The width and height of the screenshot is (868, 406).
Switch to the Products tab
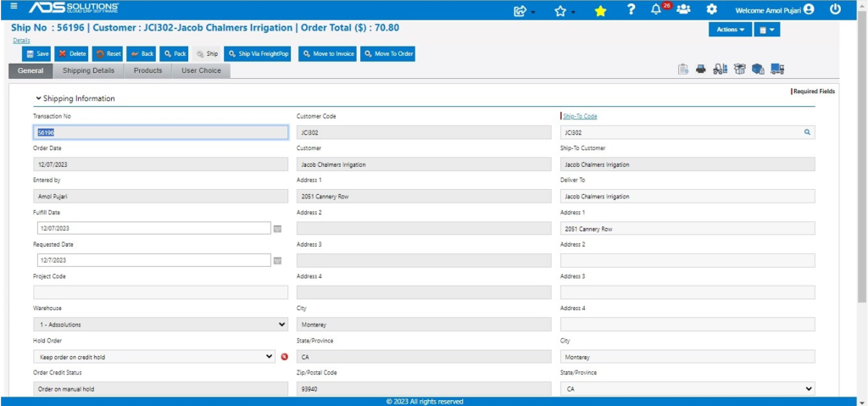tap(147, 71)
